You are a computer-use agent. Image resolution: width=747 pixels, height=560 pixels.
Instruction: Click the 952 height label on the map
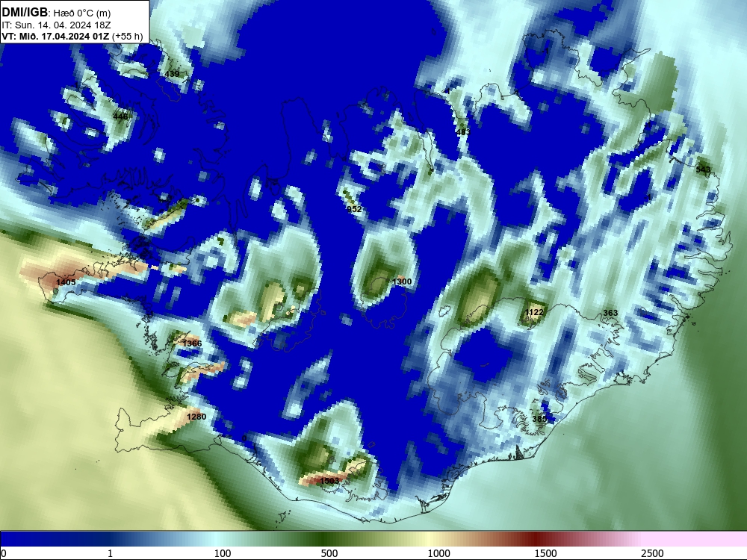point(354,209)
